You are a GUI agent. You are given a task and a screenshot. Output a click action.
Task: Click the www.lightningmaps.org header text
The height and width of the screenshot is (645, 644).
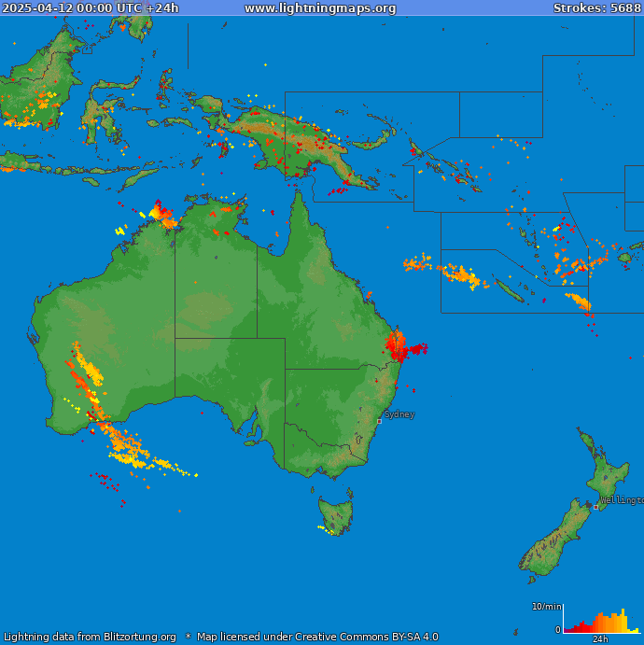pyautogui.click(x=320, y=8)
